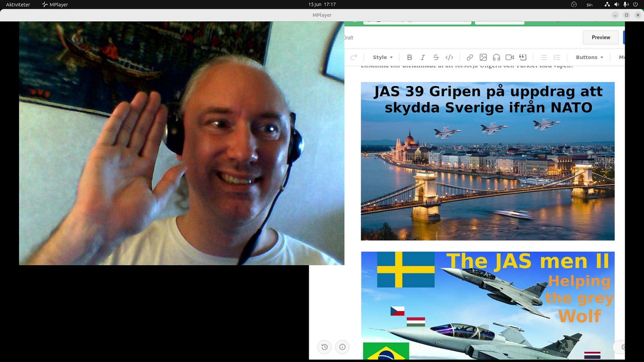Toggle italic formatting in editor toolbar
The image size is (644, 362).
pyautogui.click(x=422, y=57)
